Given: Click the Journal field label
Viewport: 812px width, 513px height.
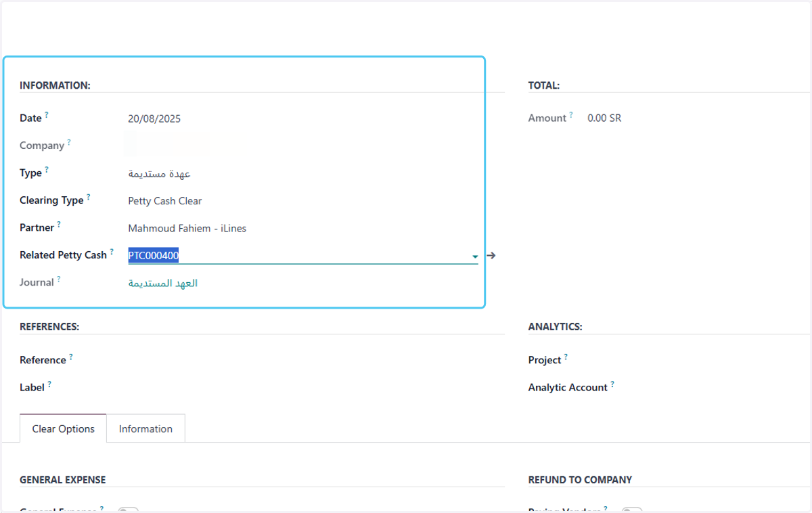Looking at the screenshot, I should (x=37, y=282).
